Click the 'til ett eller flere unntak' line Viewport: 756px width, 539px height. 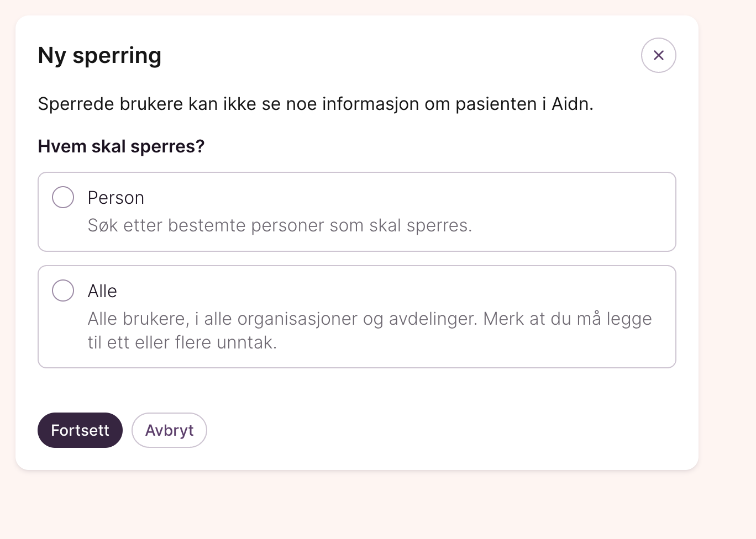182,342
